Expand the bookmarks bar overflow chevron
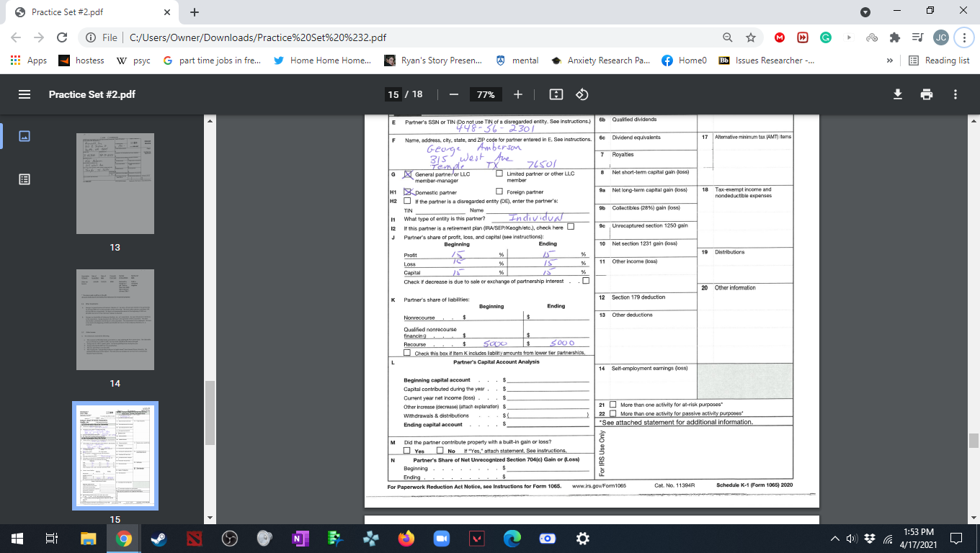This screenshot has width=980, height=553. tap(889, 60)
